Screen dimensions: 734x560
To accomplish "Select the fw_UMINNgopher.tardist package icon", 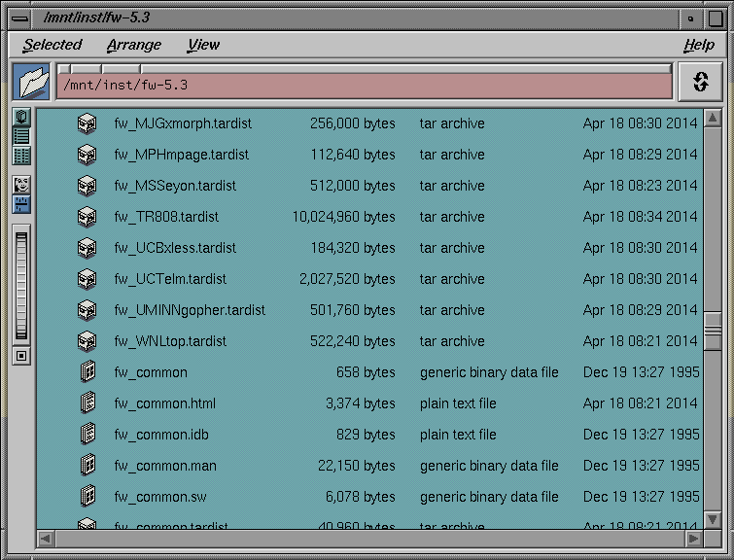I will tap(87, 310).
